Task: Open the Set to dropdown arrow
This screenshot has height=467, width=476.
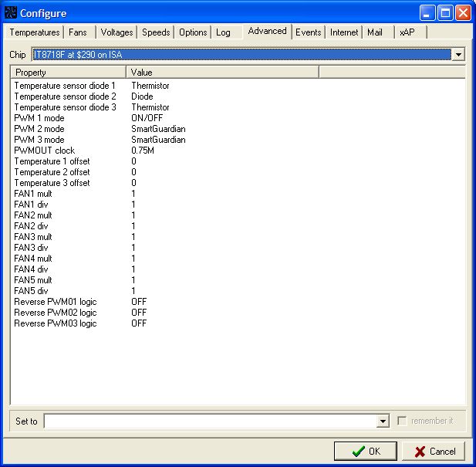Action: pyautogui.click(x=383, y=421)
